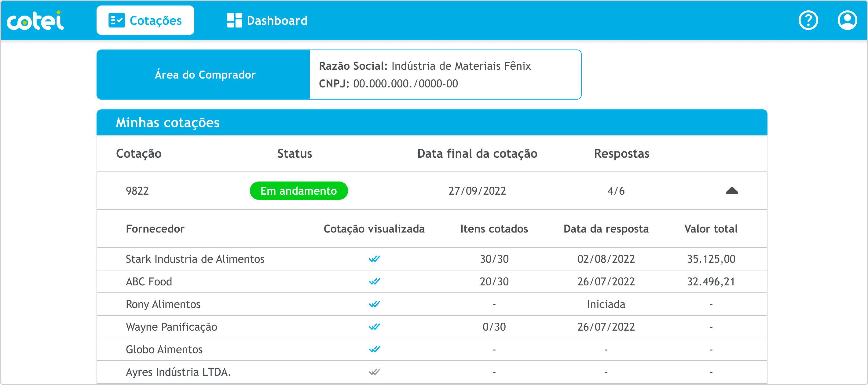Viewport: 868px width, 385px height.
Task: Click the viewed checkmark for Stark Industria
Action: tap(374, 259)
